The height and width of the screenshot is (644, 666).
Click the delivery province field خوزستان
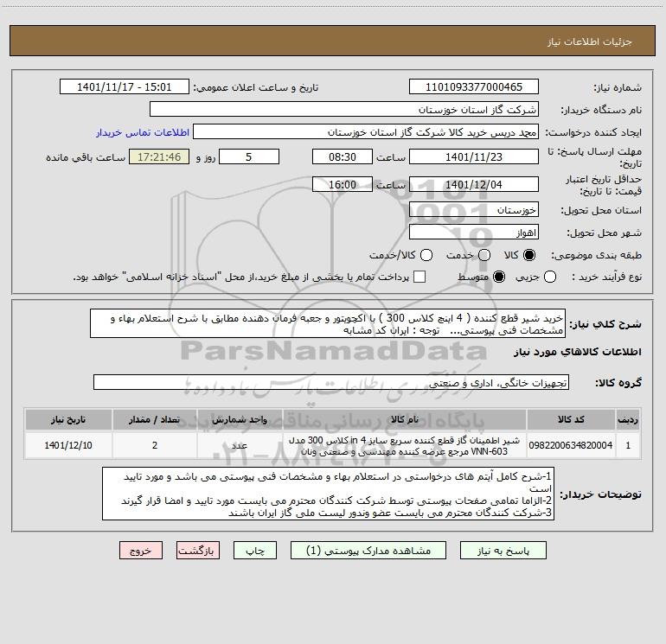(x=474, y=210)
